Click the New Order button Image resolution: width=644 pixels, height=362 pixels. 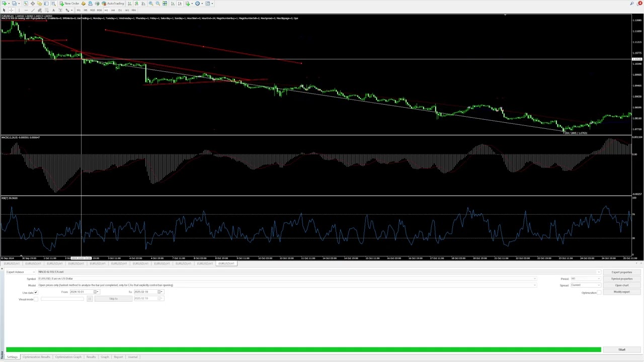tap(69, 4)
